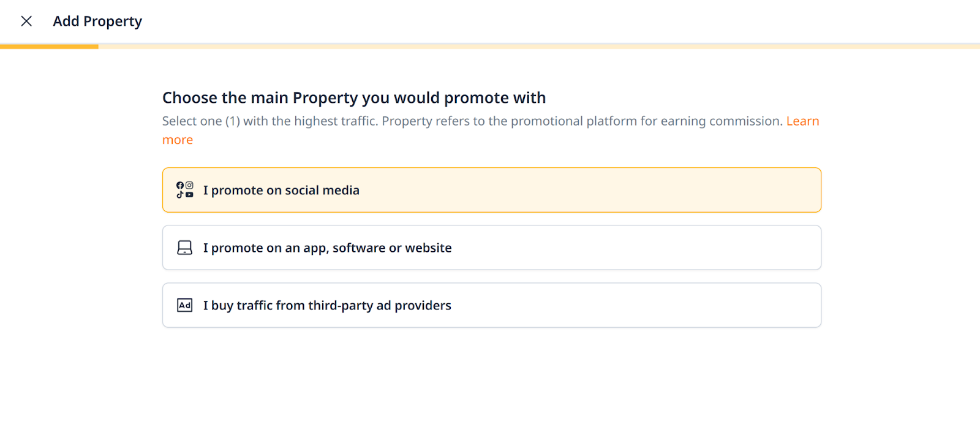Pick the third-party ad providers card
The height and width of the screenshot is (443, 980).
(612, 305)
